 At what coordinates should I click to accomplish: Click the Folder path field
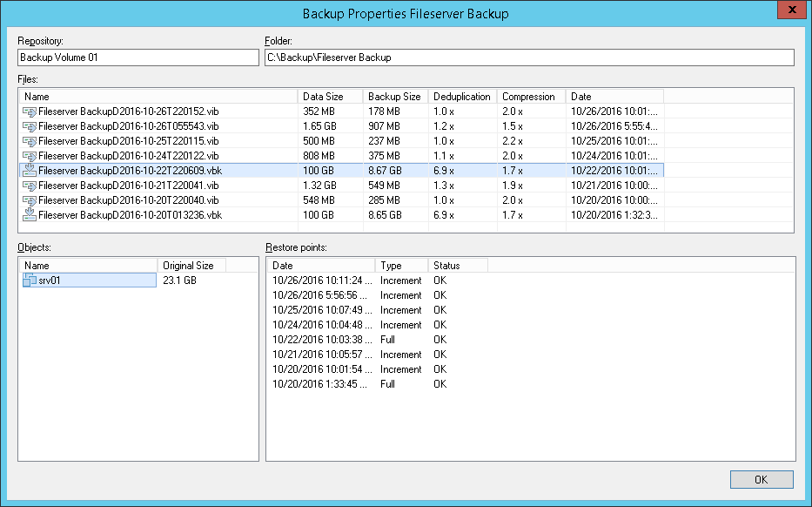coord(528,56)
